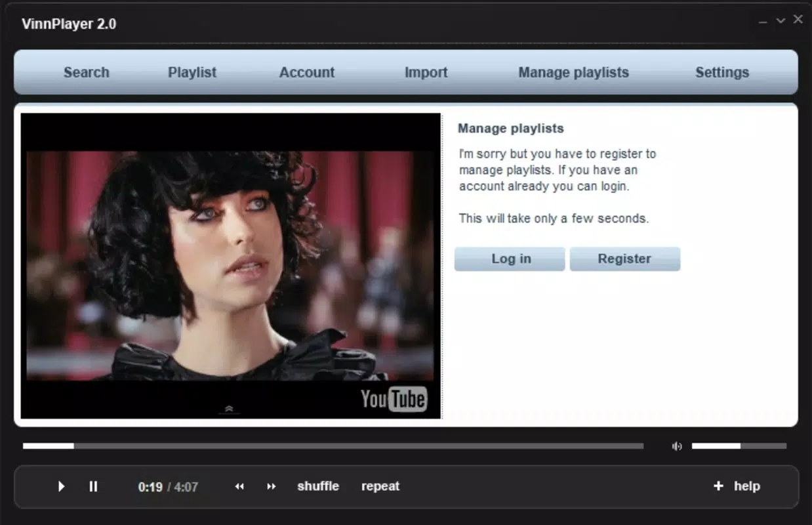Toggle repeat mode
The height and width of the screenshot is (525, 812).
click(x=380, y=486)
